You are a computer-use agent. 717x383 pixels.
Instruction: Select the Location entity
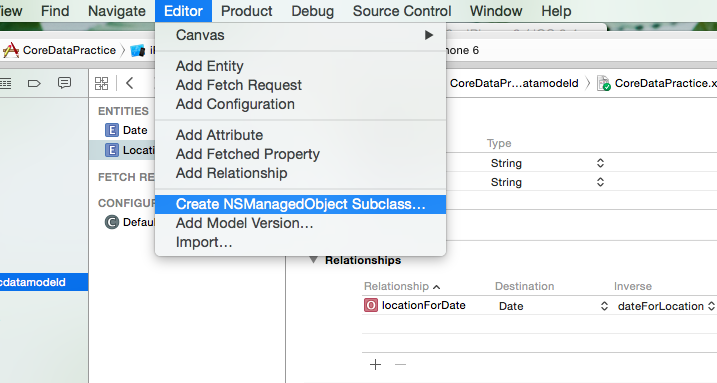click(x=123, y=150)
